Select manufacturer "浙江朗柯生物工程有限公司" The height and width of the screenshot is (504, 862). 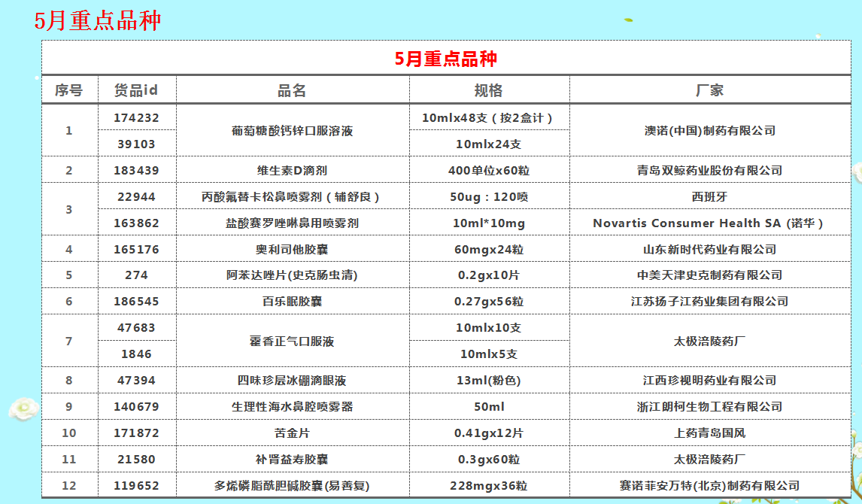point(710,407)
